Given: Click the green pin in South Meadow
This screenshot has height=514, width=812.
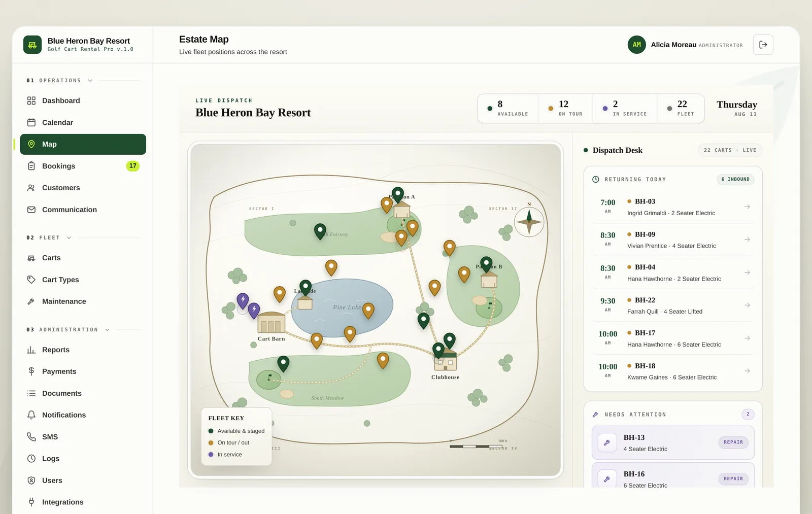Looking at the screenshot, I should tap(283, 363).
